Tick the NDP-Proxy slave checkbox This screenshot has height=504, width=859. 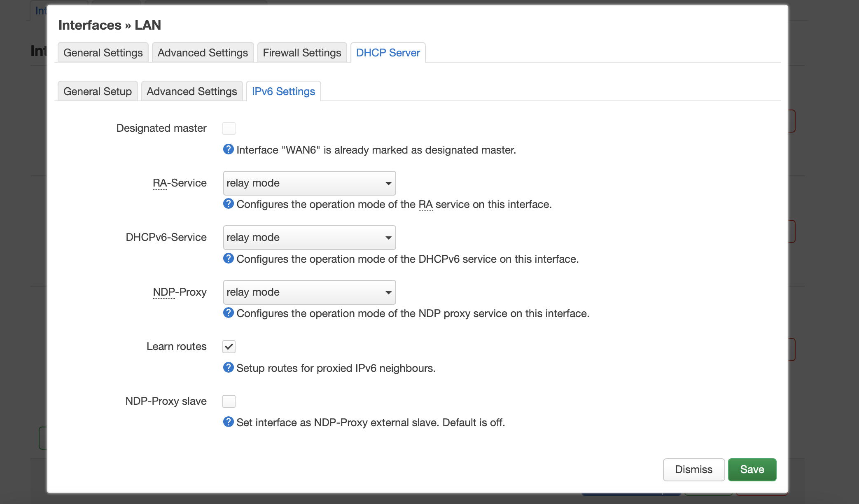(229, 401)
